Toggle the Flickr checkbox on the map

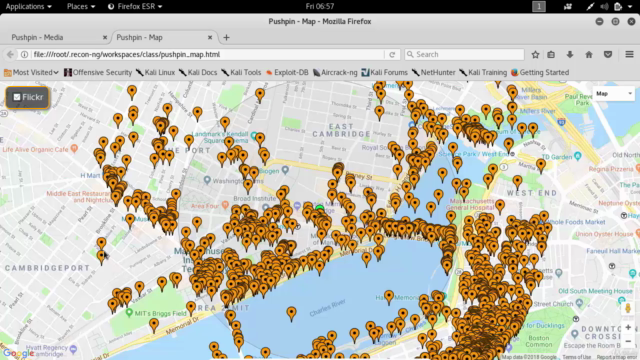17,97
